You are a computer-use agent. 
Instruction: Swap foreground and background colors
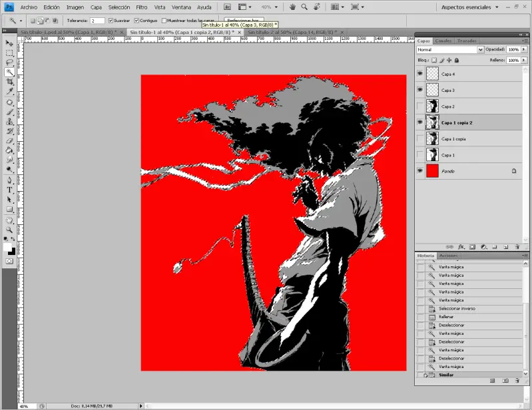pos(13,239)
